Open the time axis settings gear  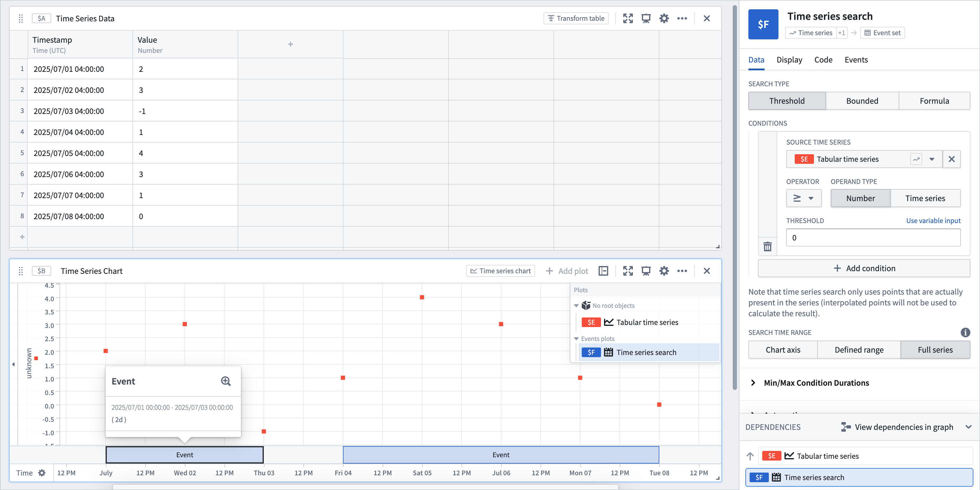[42, 473]
